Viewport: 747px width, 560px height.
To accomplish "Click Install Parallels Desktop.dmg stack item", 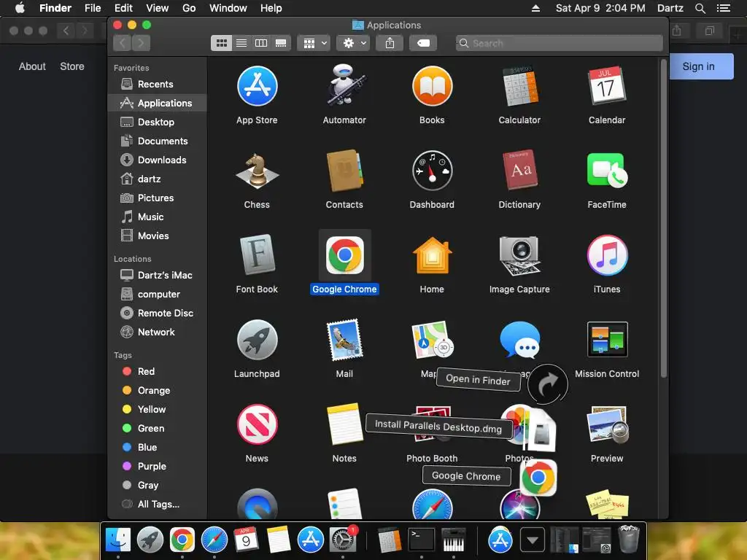I will pyautogui.click(x=438, y=426).
